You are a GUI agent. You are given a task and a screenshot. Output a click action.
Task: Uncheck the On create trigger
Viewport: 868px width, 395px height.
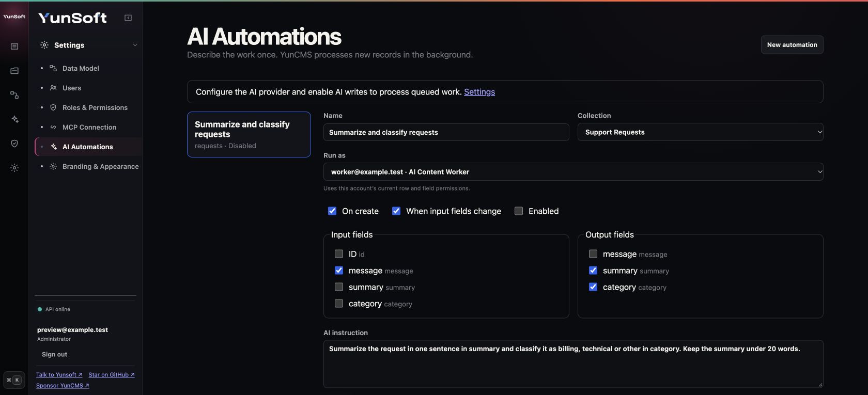click(x=332, y=211)
